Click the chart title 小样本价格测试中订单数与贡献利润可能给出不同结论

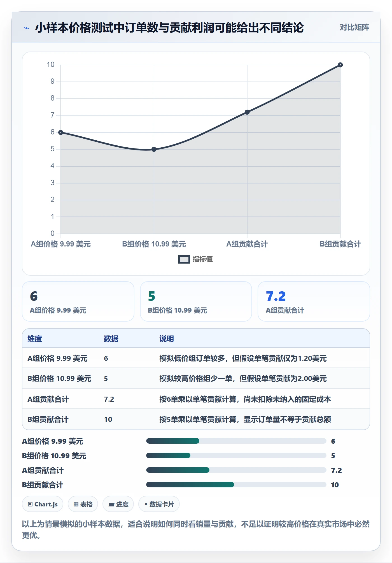tap(169, 28)
